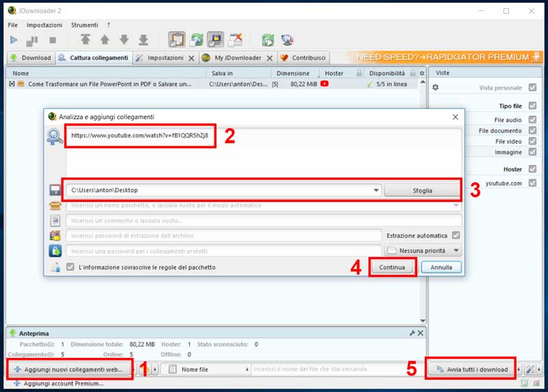The width and height of the screenshot is (548, 392).
Task: Click the auto reconnect refresh icon
Action: coord(197,40)
